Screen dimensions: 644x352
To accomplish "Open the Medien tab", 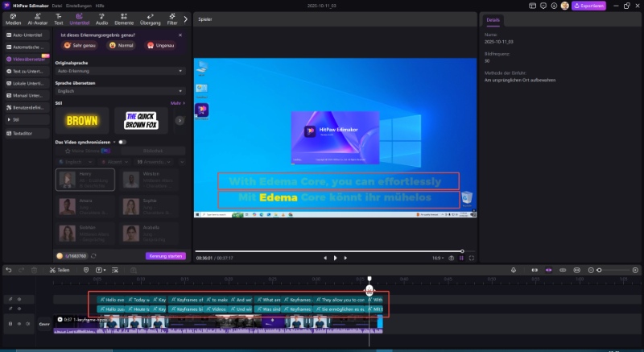I will [13, 19].
